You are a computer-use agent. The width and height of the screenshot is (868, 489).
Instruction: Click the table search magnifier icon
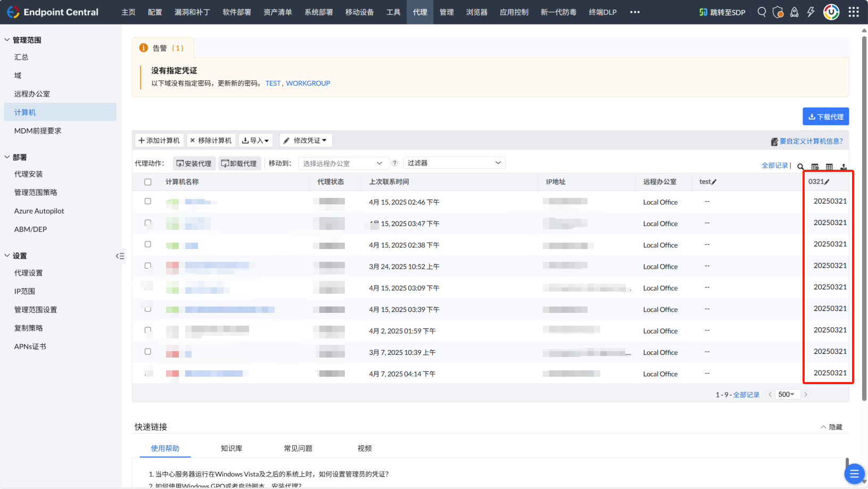(x=800, y=167)
